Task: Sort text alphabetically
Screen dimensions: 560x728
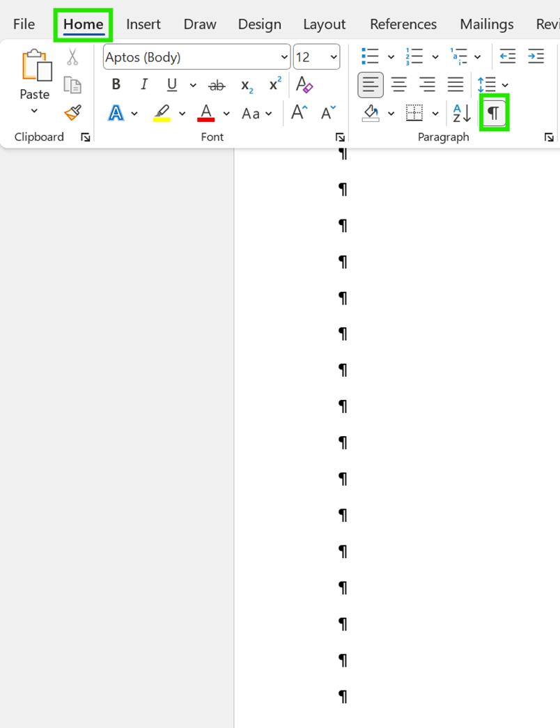Action: (x=462, y=114)
